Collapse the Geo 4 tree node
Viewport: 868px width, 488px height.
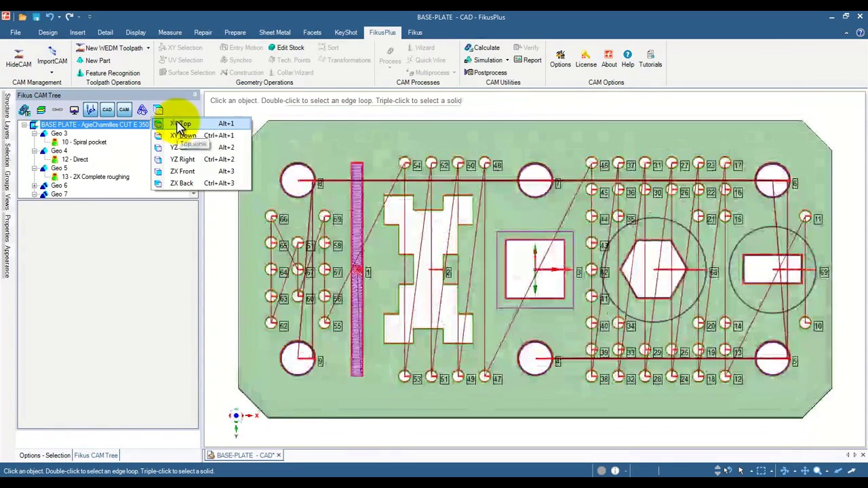click(x=35, y=151)
